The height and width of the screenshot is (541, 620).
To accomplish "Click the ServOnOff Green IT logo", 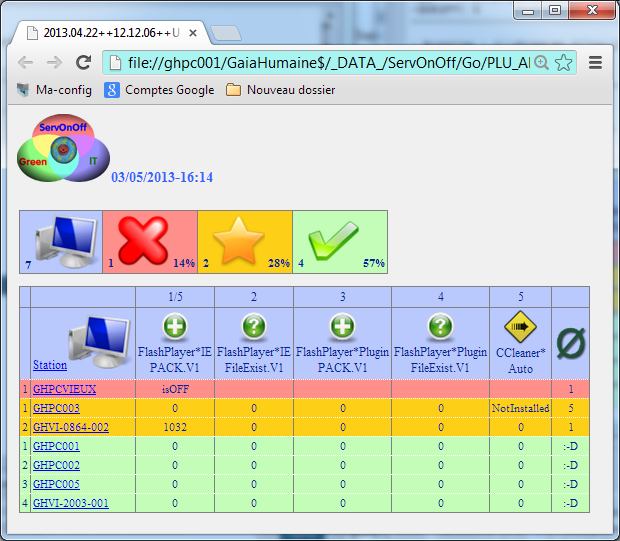I will point(63,152).
